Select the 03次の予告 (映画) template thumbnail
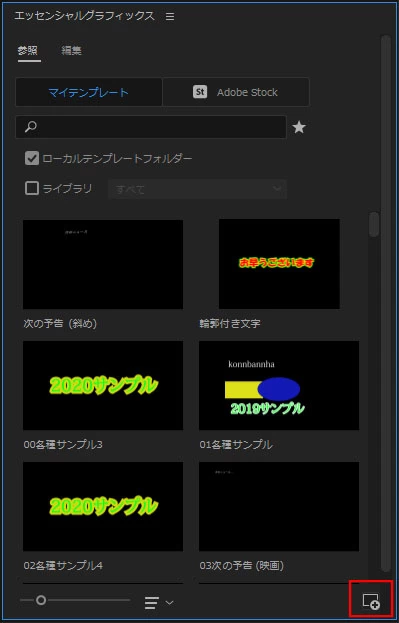Screen dimensions: 399x623 (x=279, y=506)
